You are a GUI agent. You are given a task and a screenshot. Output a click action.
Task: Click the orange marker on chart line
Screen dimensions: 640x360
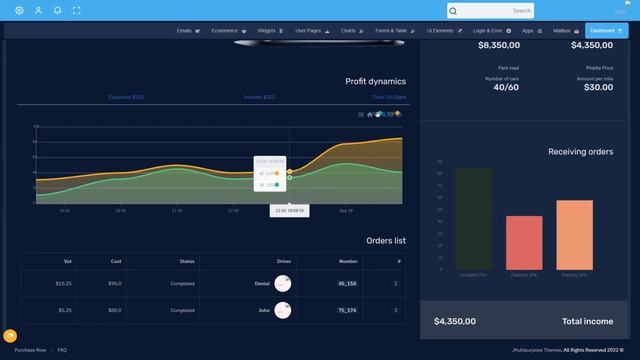click(x=289, y=171)
